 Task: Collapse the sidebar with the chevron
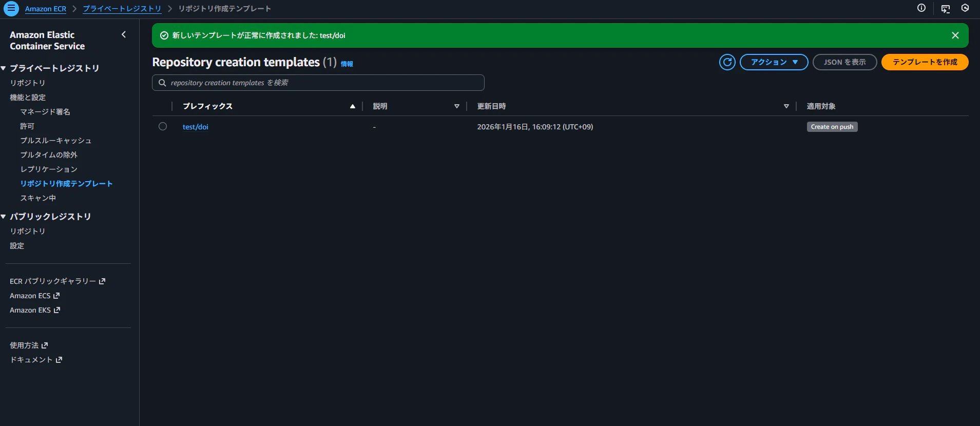[124, 34]
